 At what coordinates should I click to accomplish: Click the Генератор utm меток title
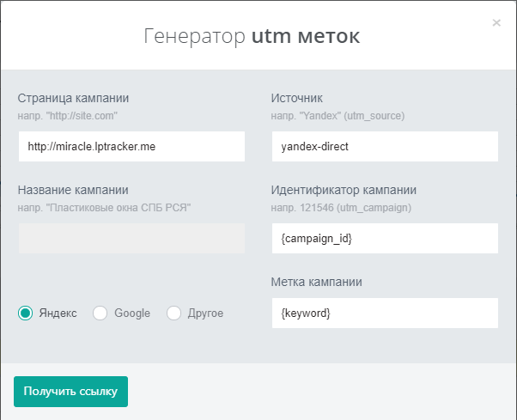(x=252, y=36)
